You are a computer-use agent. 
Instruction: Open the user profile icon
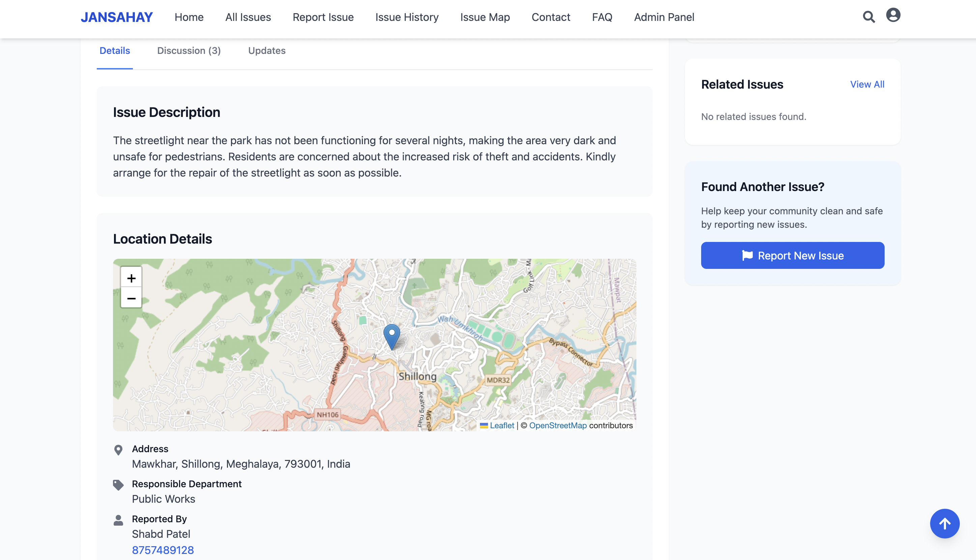point(893,15)
